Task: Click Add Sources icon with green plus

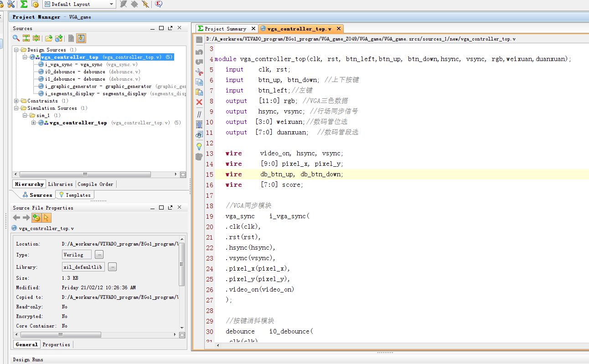Action: click(x=58, y=38)
